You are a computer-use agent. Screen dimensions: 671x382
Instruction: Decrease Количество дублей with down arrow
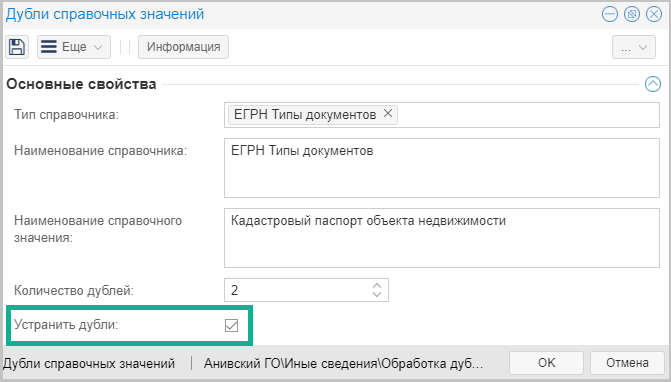(377, 294)
